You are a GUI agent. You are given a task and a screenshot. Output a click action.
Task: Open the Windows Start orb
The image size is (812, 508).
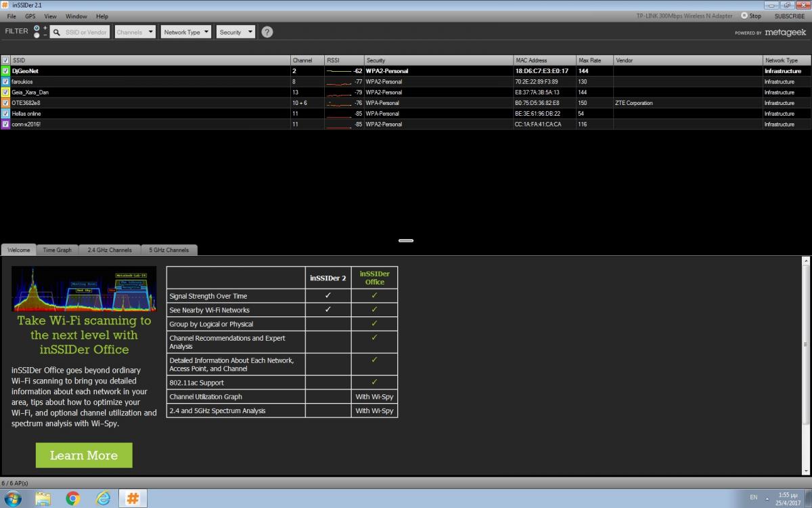tap(12, 499)
